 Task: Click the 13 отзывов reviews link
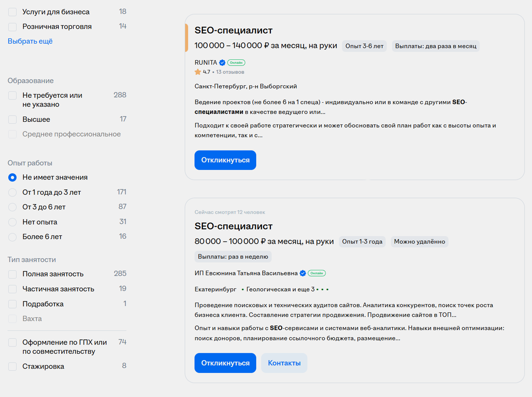point(230,72)
